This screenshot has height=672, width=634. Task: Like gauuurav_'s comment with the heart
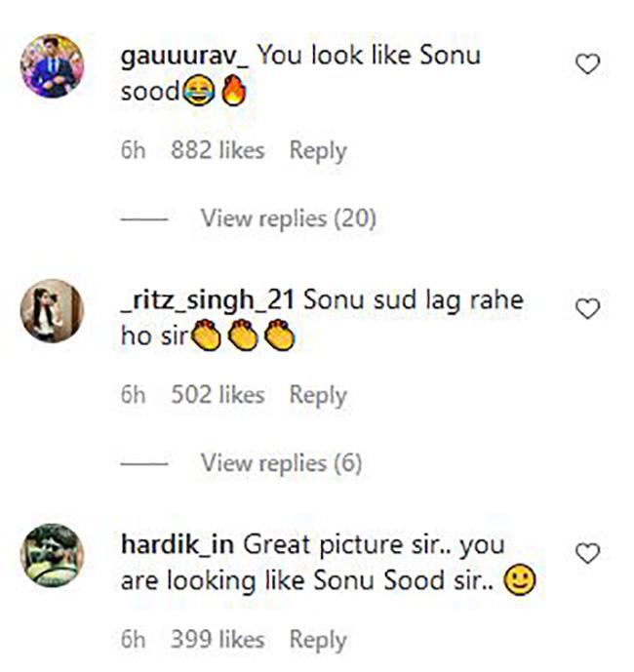coord(587,65)
